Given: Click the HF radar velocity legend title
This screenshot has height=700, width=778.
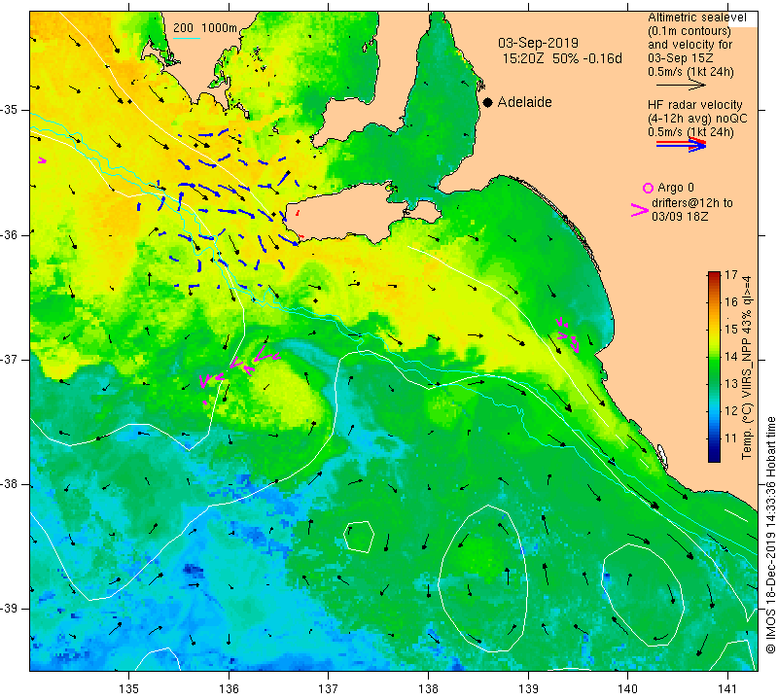Looking at the screenshot, I should (x=694, y=105).
